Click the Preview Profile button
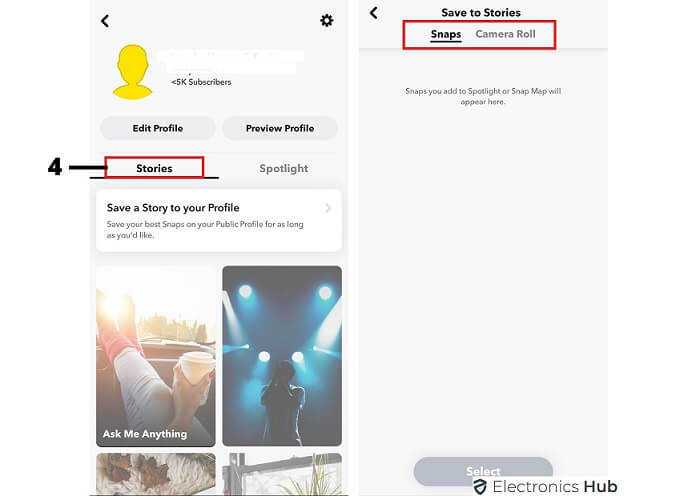700x496 pixels. (x=280, y=128)
